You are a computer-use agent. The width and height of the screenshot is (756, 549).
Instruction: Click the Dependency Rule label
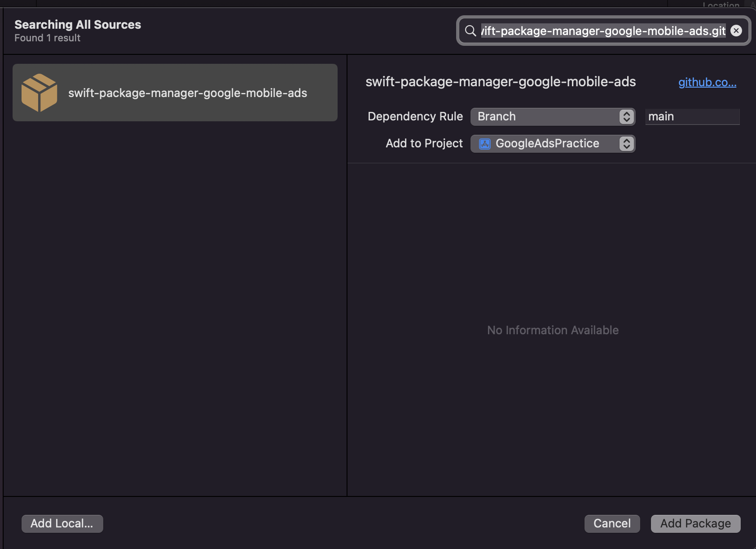(415, 116)
